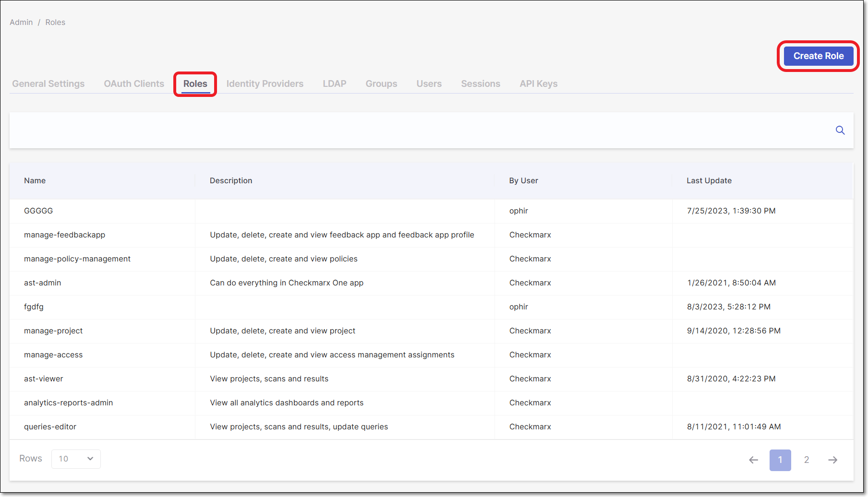
Task: Click 'View projects, scans and results, update queries'
Action: [x=299, y=427]
